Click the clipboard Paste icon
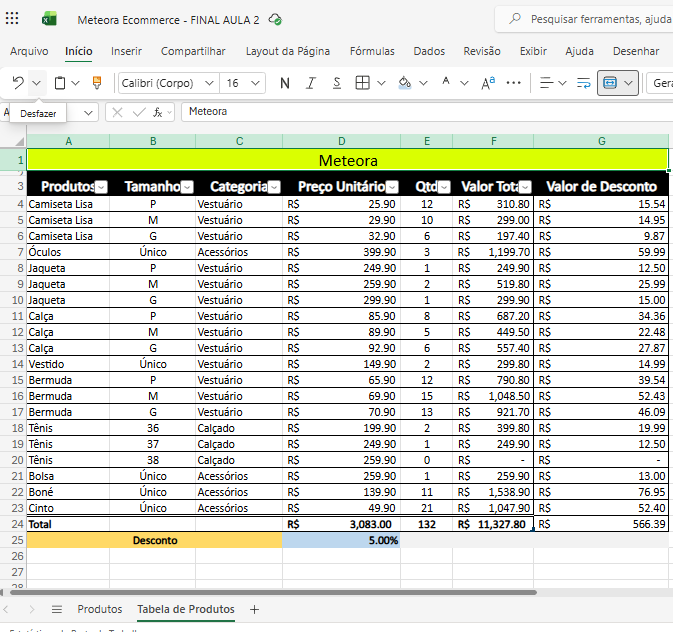673x632 pixels. [61, 83]
